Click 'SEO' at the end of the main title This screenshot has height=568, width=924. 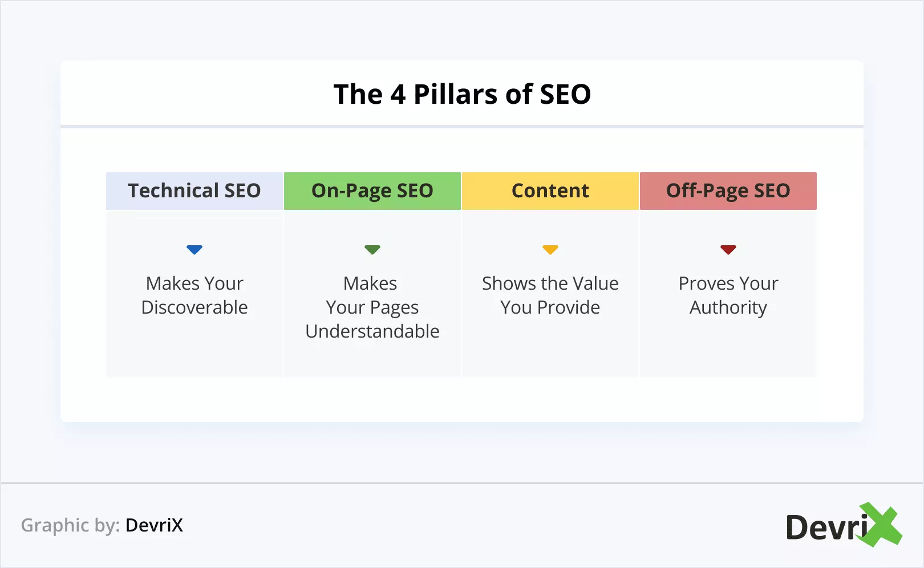click(x=565, y=94)
